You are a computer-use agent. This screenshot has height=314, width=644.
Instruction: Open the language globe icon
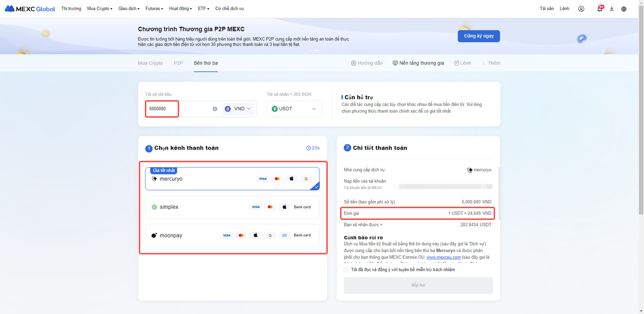624,9
